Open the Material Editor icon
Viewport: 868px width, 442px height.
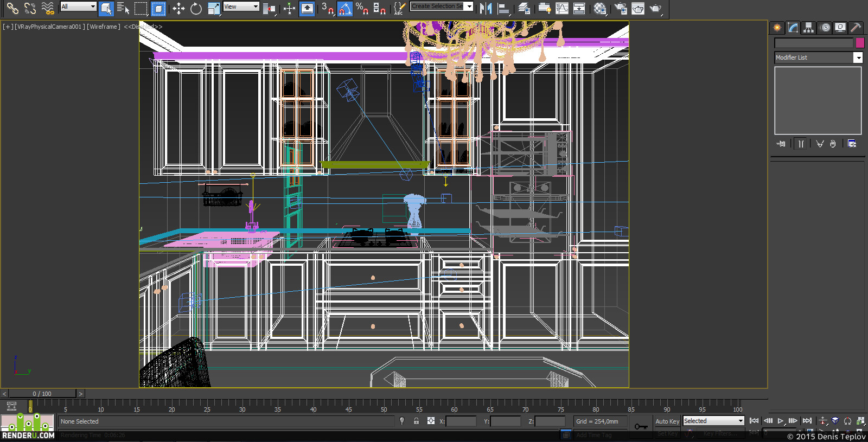tap(599, 8)
